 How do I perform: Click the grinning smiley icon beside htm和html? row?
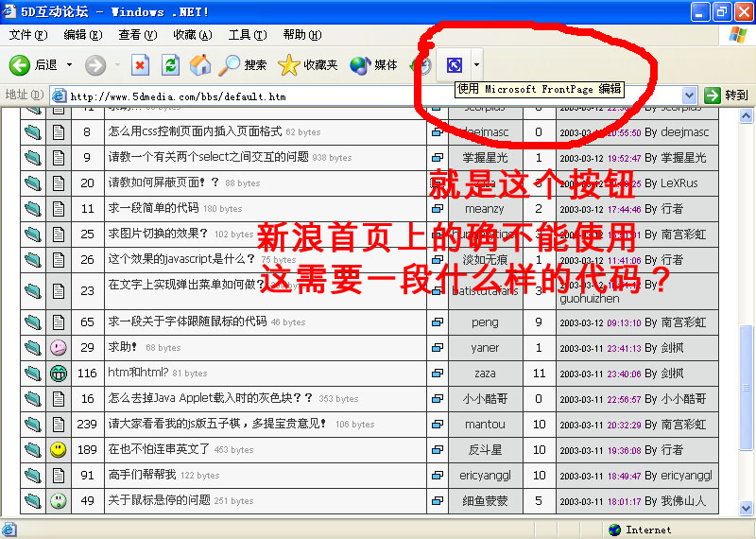[x=59, y=374]
